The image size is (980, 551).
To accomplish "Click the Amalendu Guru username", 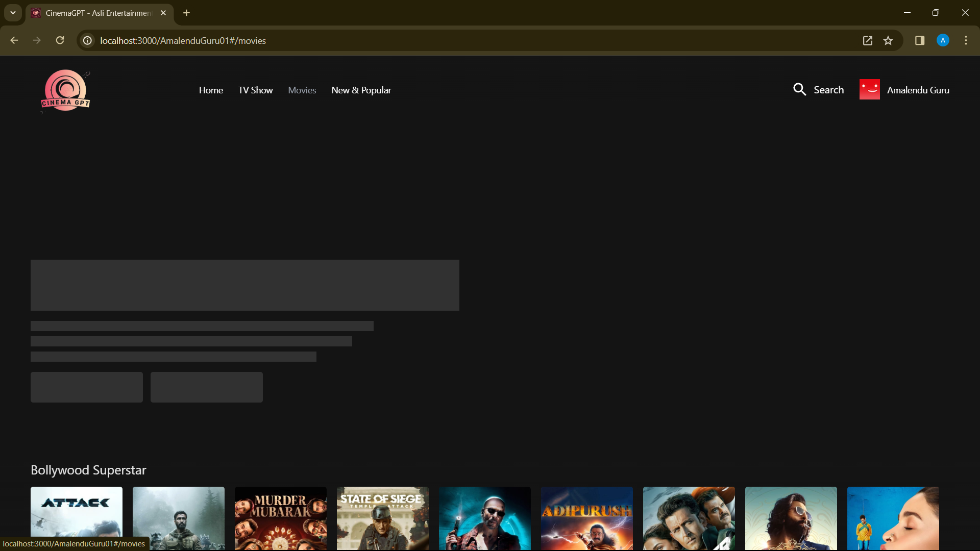I will 918,90.
